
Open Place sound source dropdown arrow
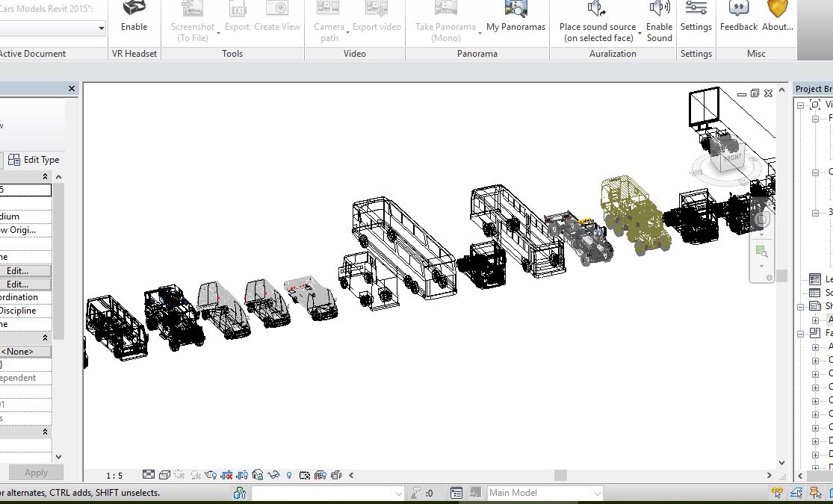point(640,33)
